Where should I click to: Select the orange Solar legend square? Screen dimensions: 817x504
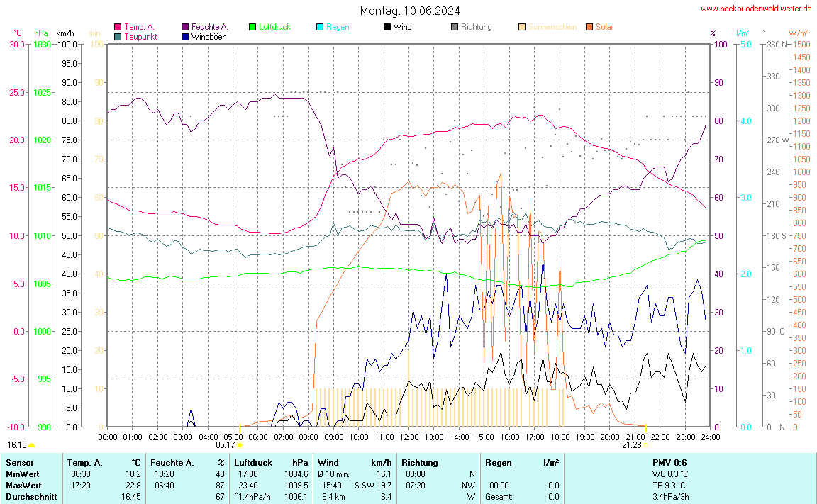(x=589, y=27)
